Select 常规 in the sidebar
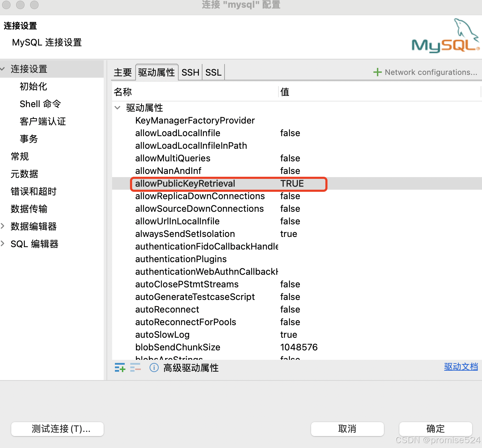The width and height of the screenshot is (482, 448). click(20, 156)
